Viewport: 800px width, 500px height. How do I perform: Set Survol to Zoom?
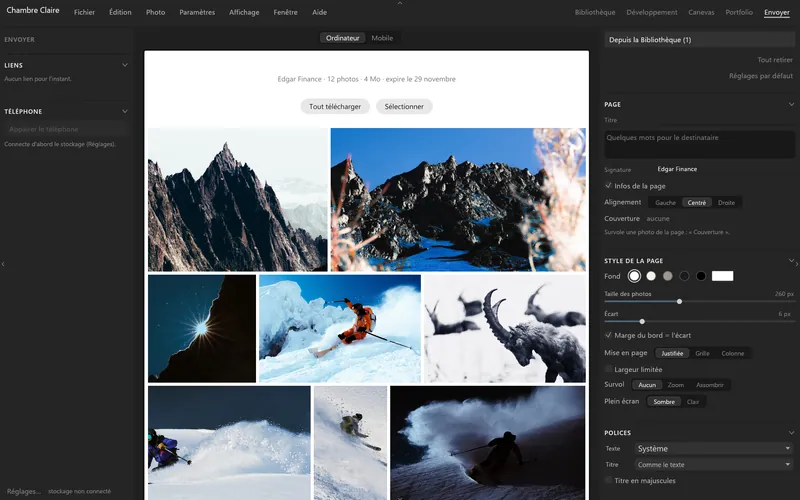676,385
